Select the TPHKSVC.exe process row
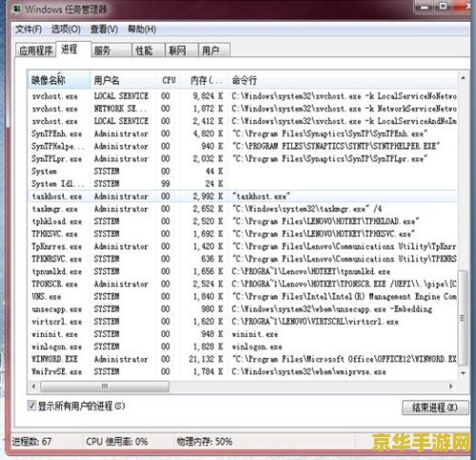476x460 pixels. [243, 234]
